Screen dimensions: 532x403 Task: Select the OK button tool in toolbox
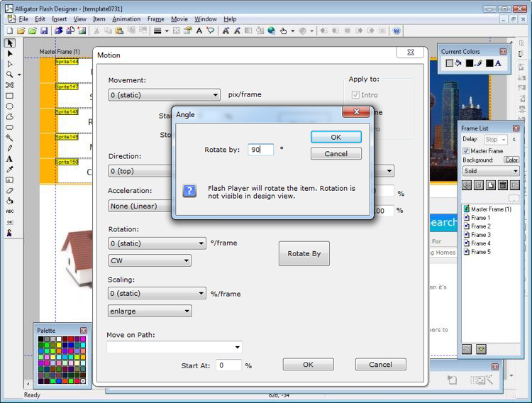(x=9, y=222)
